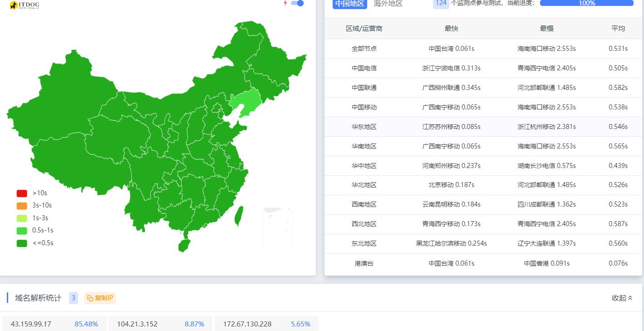
Task: Click 黑龙江哈尔滨移动 0.254s cell
Action: (x=451, y=243)
